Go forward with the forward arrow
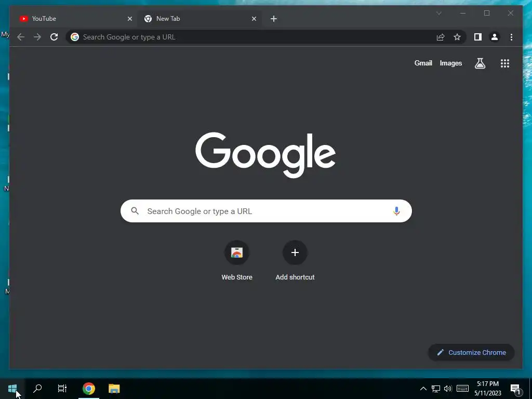This screenshot has width=532, height=399. pyautogui.click(x=37, y=37)
